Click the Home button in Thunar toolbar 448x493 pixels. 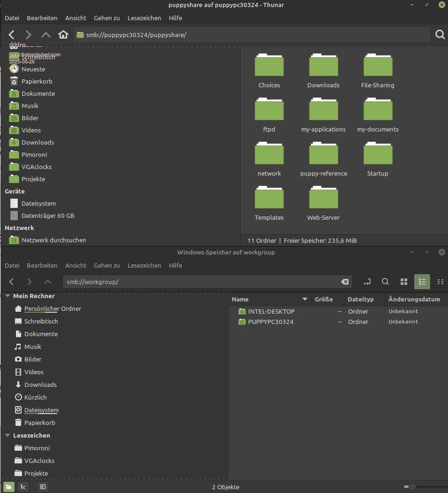coord(63,35)
